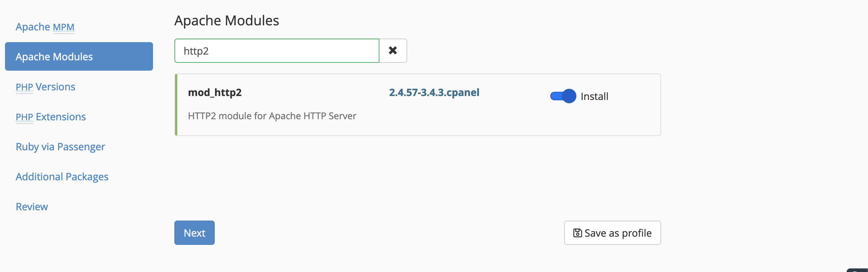Viewport: 868px width, 272px height.
Task: Focus the http2 search field
Action: coord(277,51)
